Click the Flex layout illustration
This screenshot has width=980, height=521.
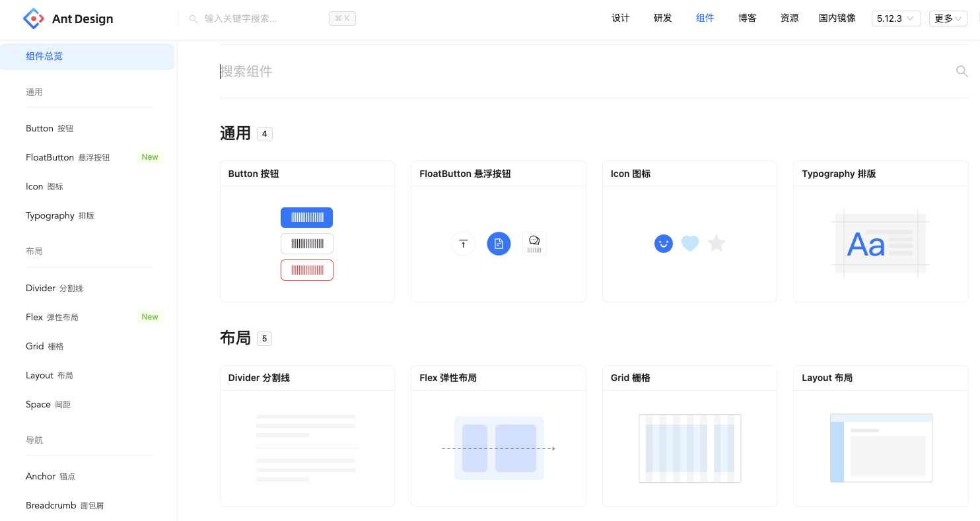(x=499, y=448)
